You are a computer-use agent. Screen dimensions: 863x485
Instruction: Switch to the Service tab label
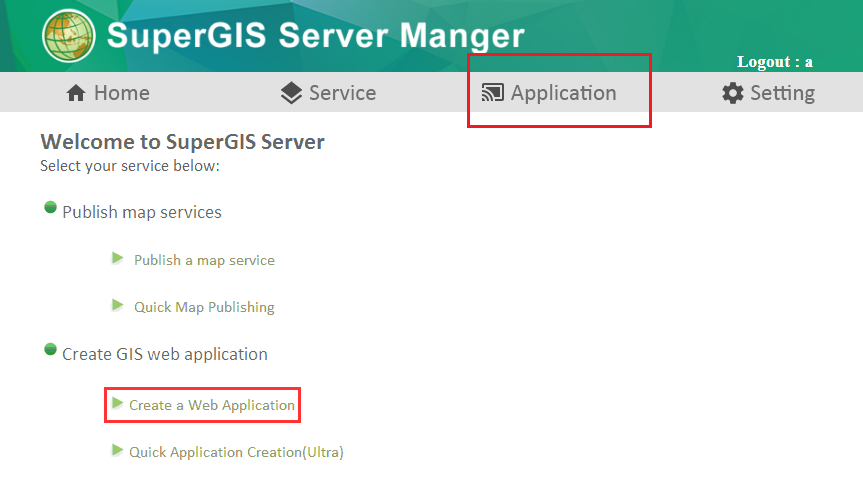click(x=342, y=93)
